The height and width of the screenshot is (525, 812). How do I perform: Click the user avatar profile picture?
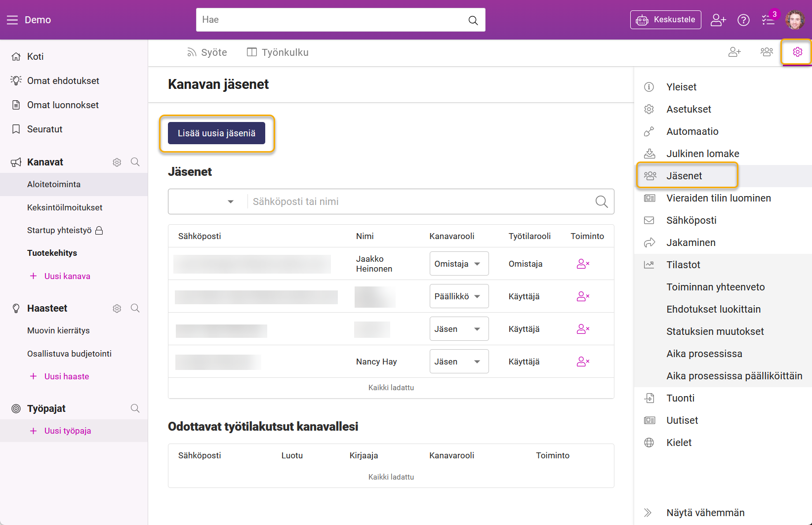[795, 20]
